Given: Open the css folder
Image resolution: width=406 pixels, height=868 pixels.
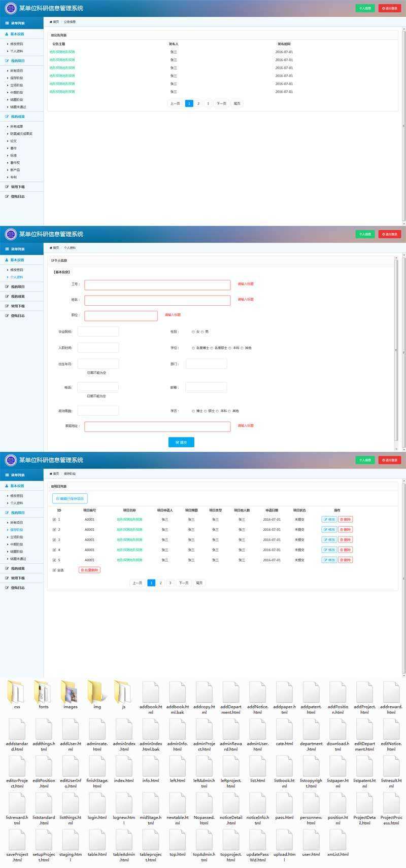Looking at the screenshot, I should click(17, 692).
